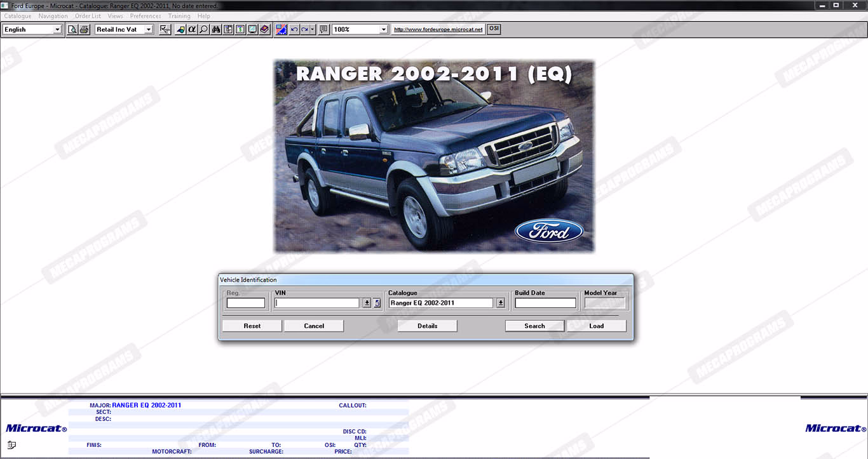
Task: Click the magnifying glass toolbar icon
Action: 203,29
